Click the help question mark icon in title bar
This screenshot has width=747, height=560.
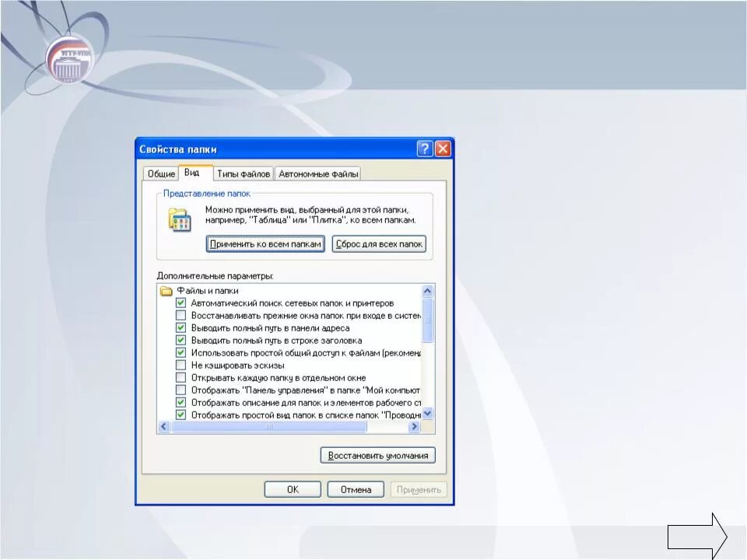(425, 149)
